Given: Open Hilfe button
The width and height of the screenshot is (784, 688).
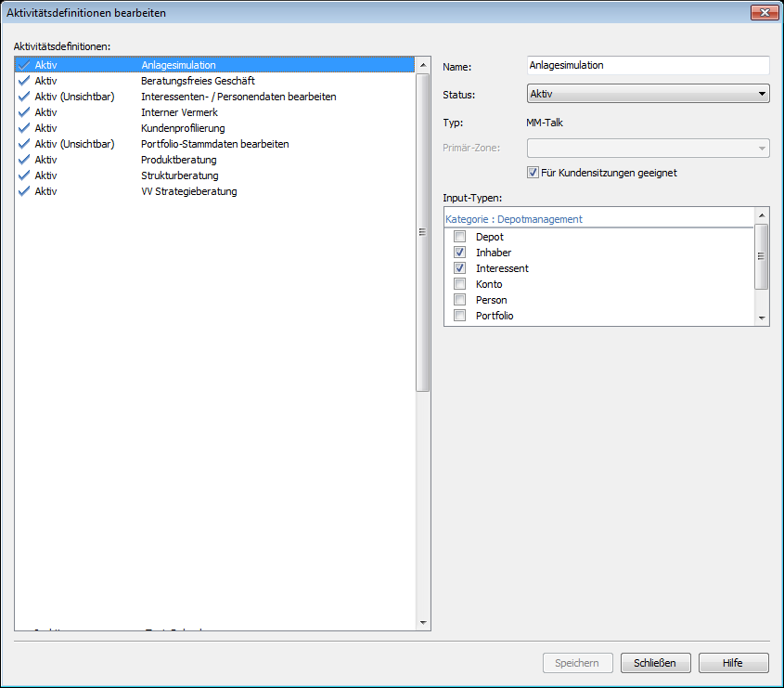Looking at the screenshot, I should coord(733,663).
